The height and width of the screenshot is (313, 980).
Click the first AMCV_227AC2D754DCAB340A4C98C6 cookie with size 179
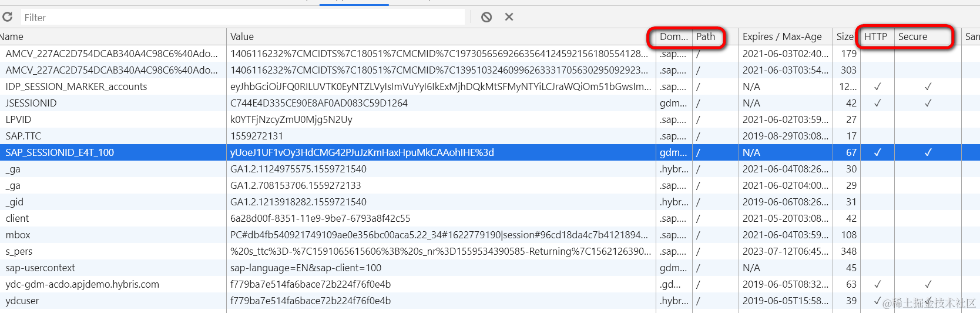(490, 54)
